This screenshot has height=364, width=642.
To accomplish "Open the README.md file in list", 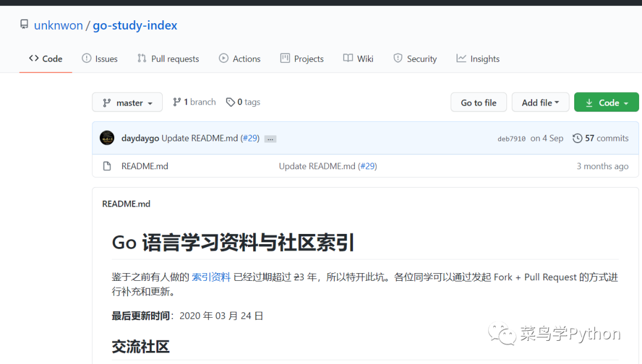I will [x=144, y=166].
